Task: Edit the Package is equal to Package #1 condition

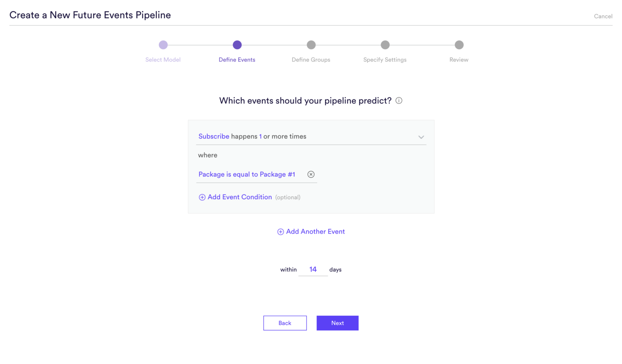Action: point(246,174)
